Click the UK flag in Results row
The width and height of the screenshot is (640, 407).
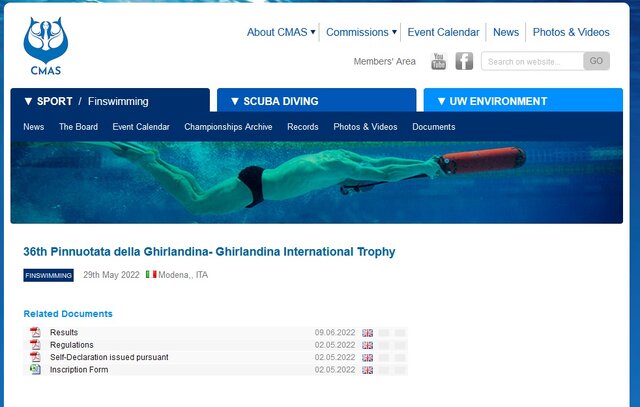pyautogui.click(x=368, y=333)
